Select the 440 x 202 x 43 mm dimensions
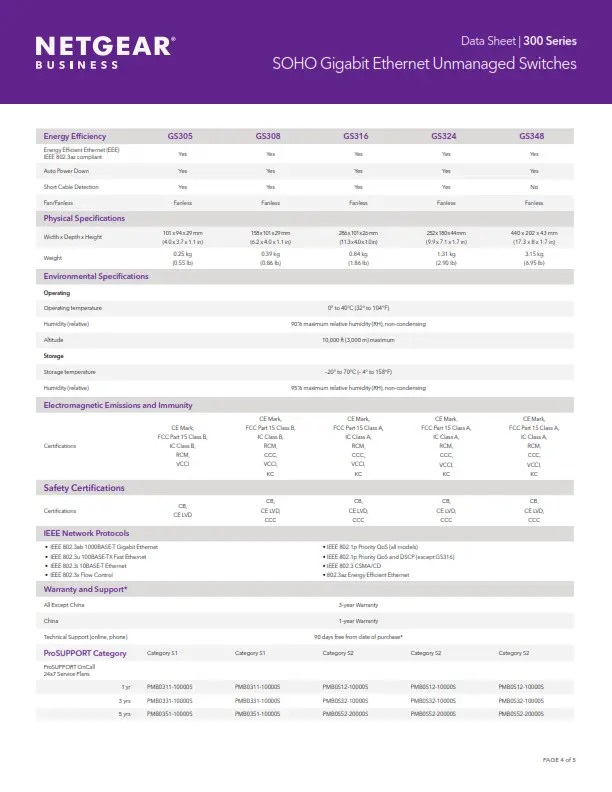This screenshot has width=612, height=792. (x=533, y=232)
